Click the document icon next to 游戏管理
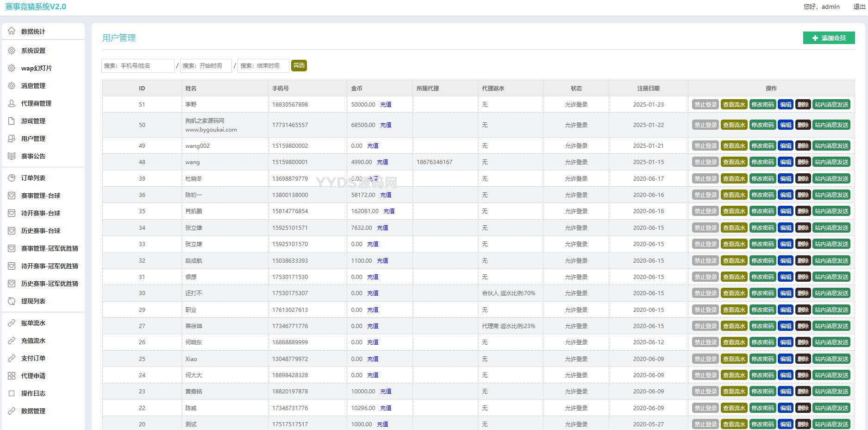Screen dimensions: 868x430 pyautogui.click(x=12, y=121)
